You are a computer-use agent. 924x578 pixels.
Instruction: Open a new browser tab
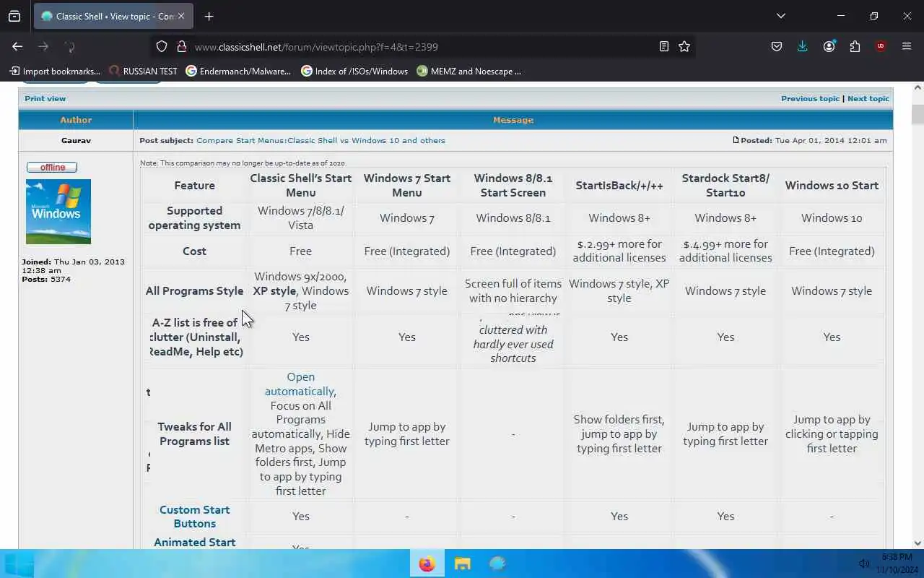coord(209,16)
